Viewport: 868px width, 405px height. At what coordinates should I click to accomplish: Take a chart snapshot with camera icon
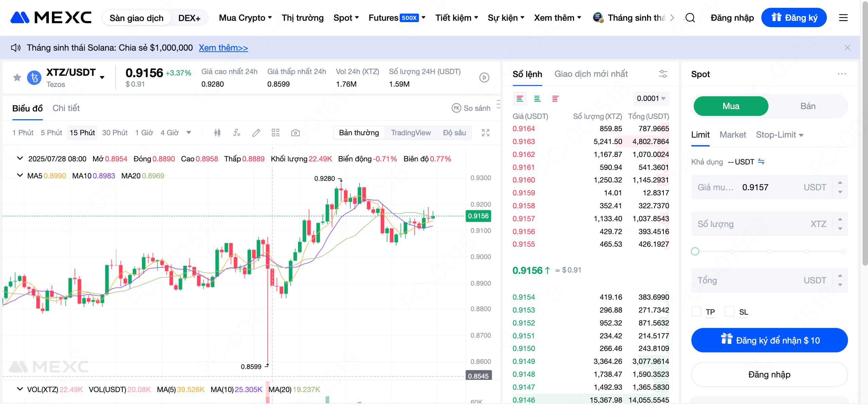[295, 133]
